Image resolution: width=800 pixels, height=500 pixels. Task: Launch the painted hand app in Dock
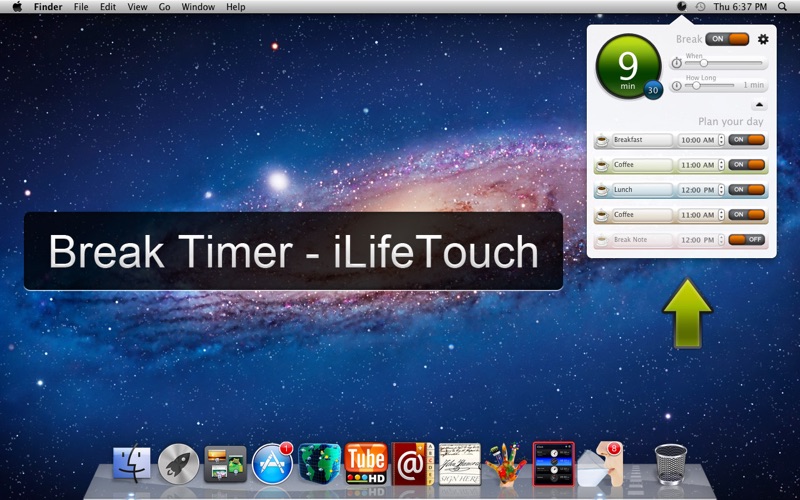(x=506, y=463)
